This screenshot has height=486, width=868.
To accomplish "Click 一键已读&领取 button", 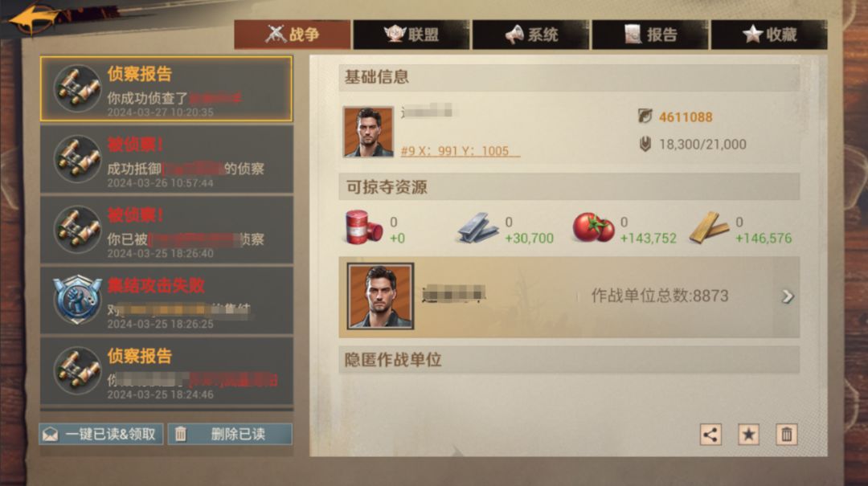I will 100,434.
